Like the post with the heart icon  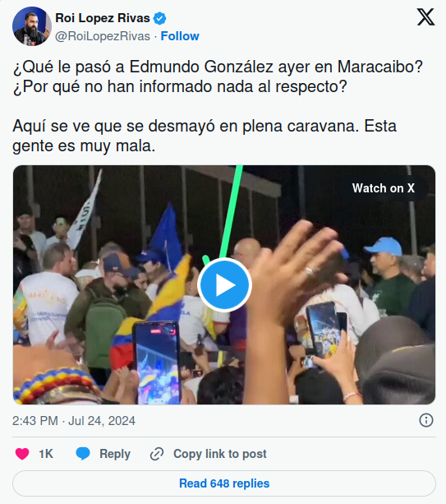click(x=22, y=454)
